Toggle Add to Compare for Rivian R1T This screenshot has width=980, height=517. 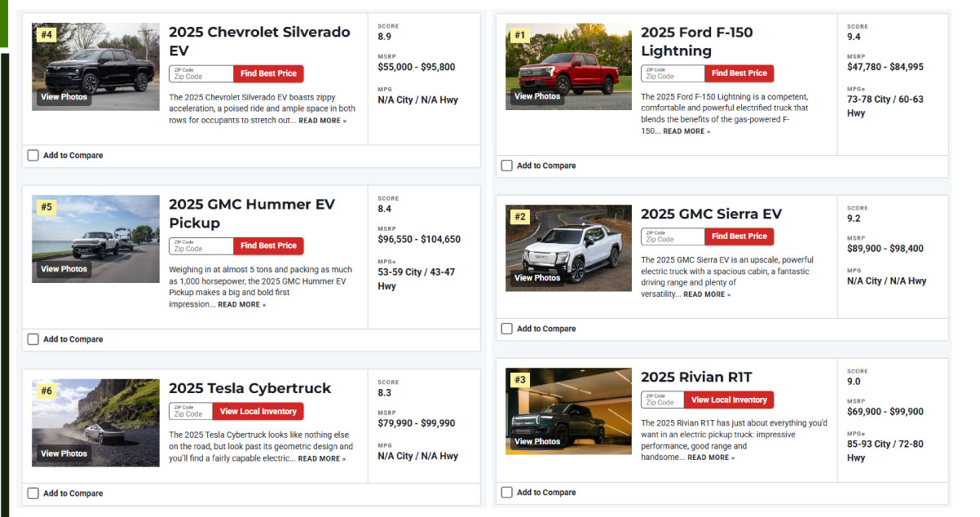pyautogui.click(x=507, y=493)
